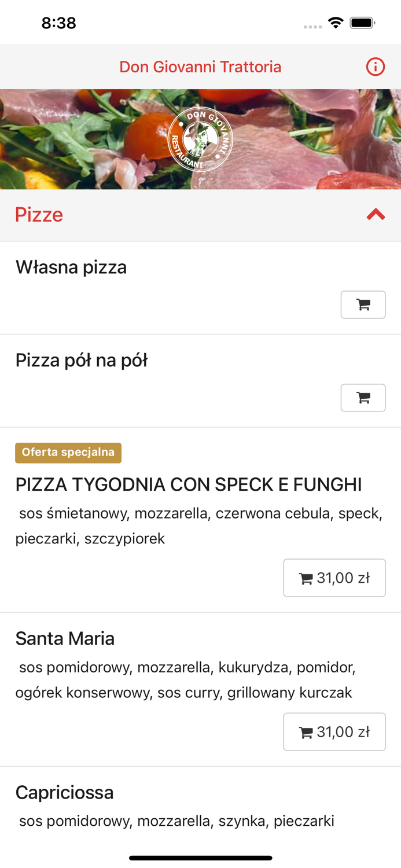The height and width of the screenshot is (868, 401).
Task: Tap the Wi-Fi icon in the status bar
Action: tap(336, 22)
